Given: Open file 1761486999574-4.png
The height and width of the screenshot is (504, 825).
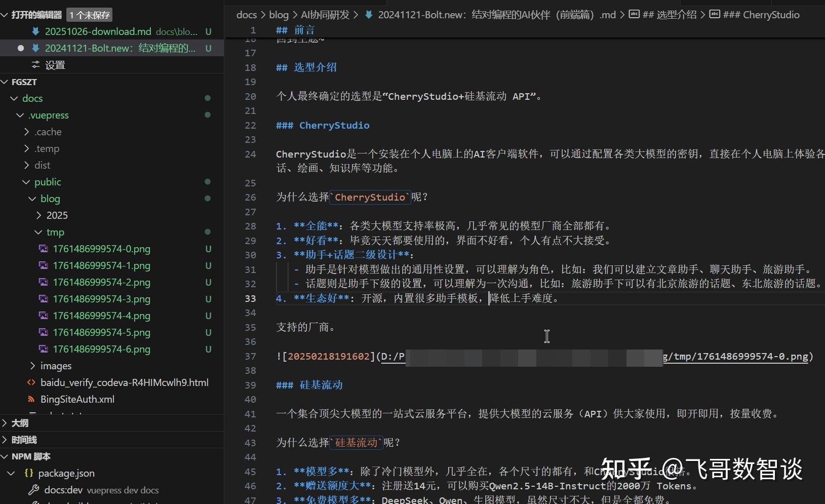Looking at the screenshot, I should click(101, 316).
